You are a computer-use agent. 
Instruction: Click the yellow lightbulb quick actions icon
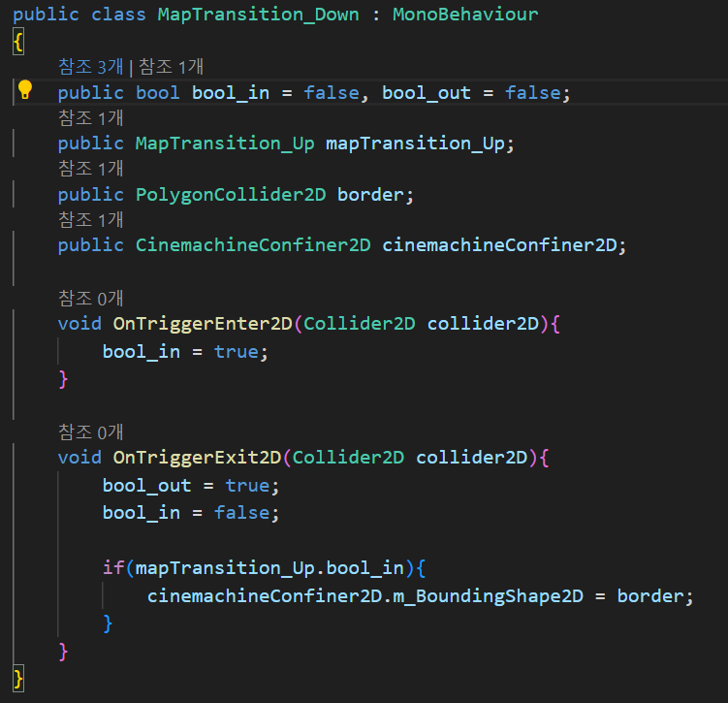pyautogui.click(x=24, y=89)
